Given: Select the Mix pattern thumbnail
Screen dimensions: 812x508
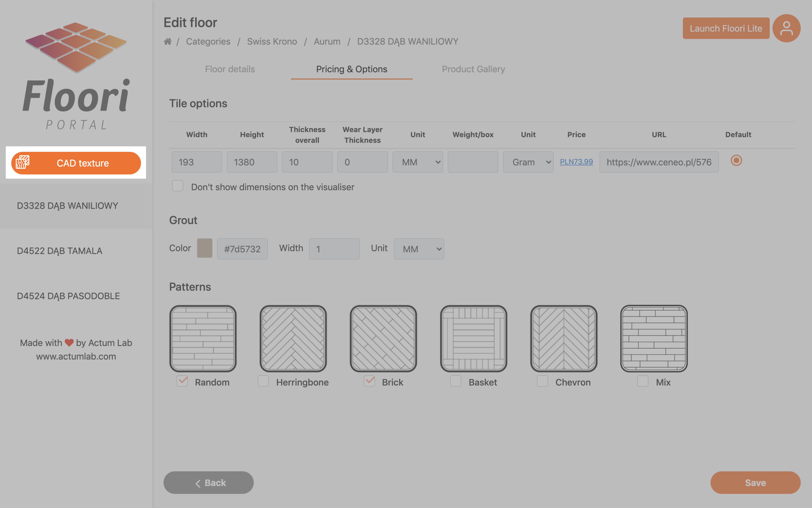Looking at the screenshot, I should [654, 338].
